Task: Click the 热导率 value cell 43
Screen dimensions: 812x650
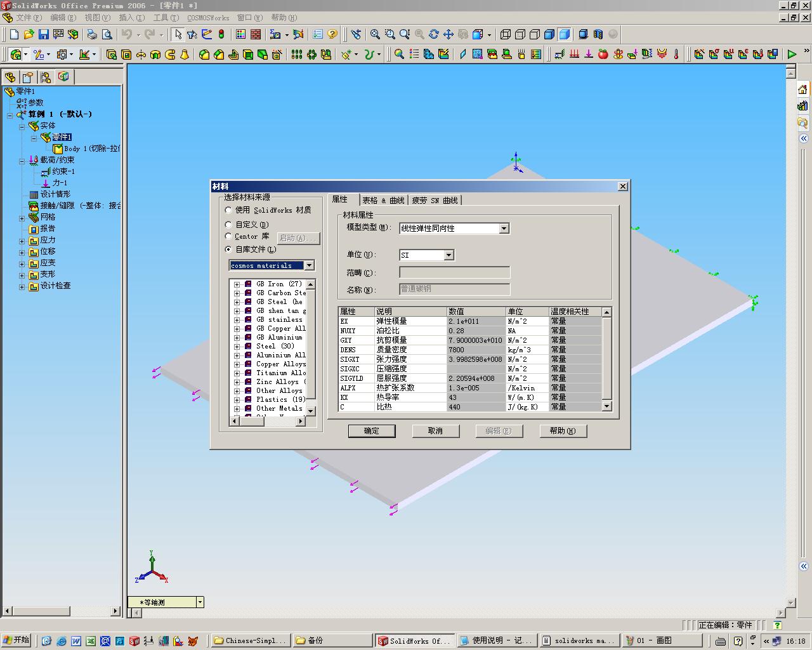Action: click(476, 397)
